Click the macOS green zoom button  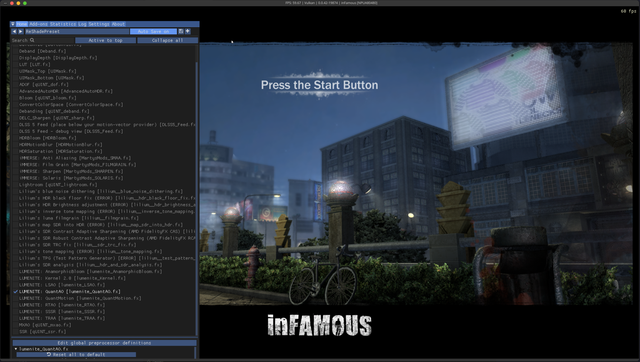click(25, 3)
